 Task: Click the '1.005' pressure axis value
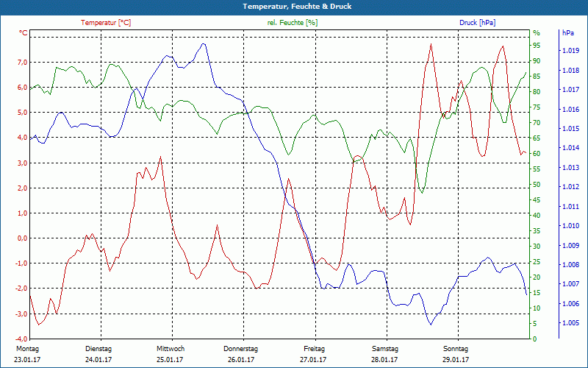(x=571, y=323)
